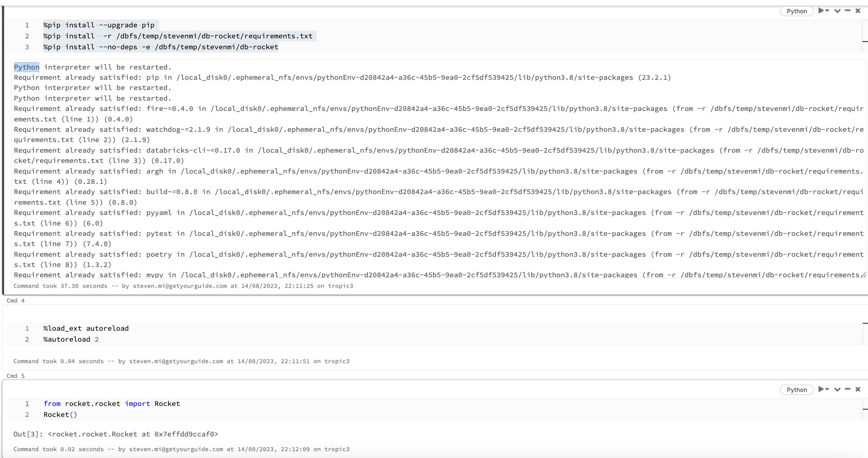Open cell actions chevron on pip install cell
The width and height of the screenshot is (868, 458).
pos(837,11)
